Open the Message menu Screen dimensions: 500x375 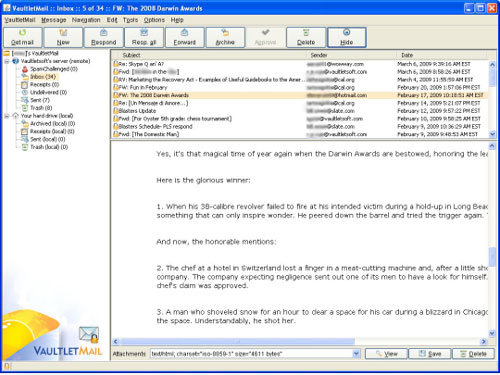[x=54, y=20]
